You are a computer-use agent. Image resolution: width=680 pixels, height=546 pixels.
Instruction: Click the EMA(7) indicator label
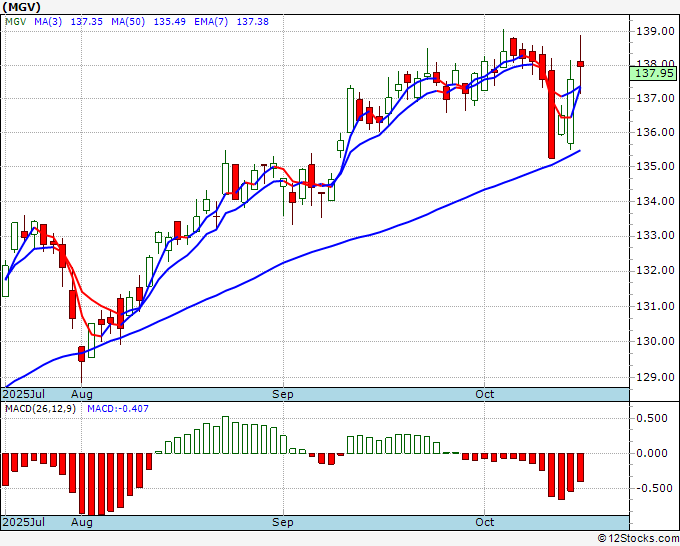tap(211, 22)
